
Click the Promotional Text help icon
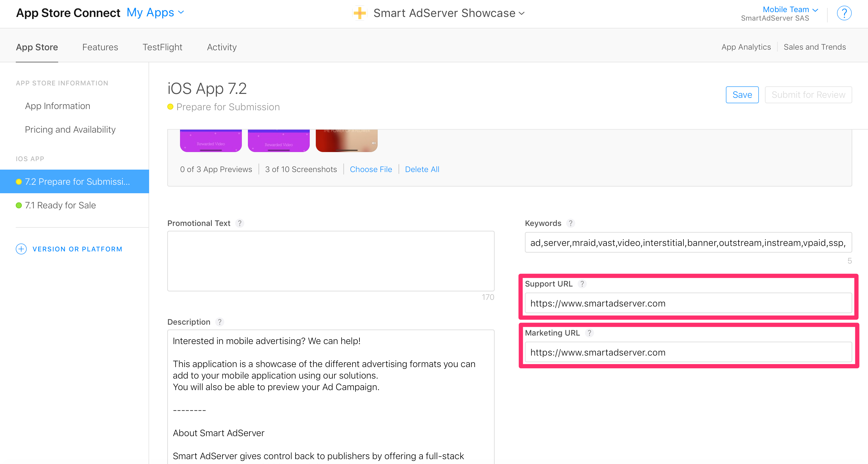239,223
